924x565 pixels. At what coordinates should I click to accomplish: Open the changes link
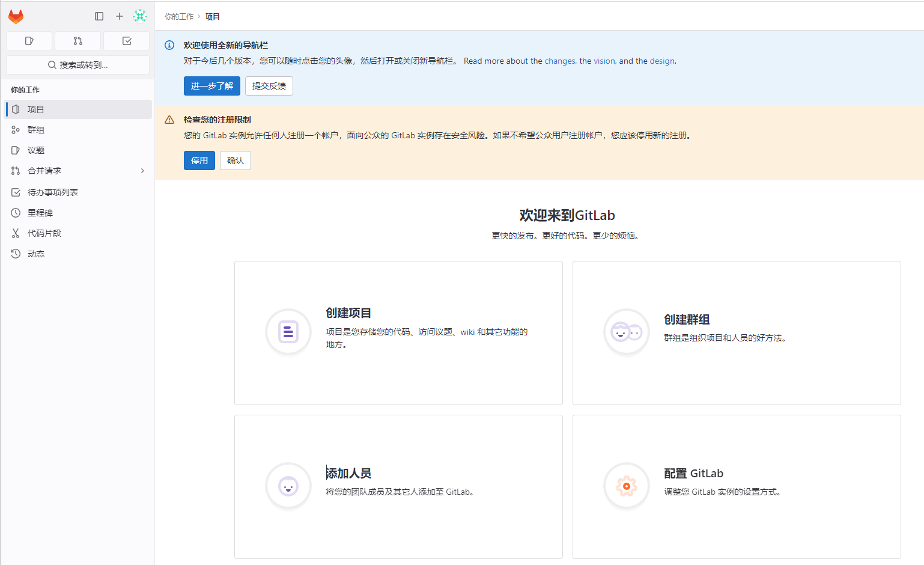[560, 61]
